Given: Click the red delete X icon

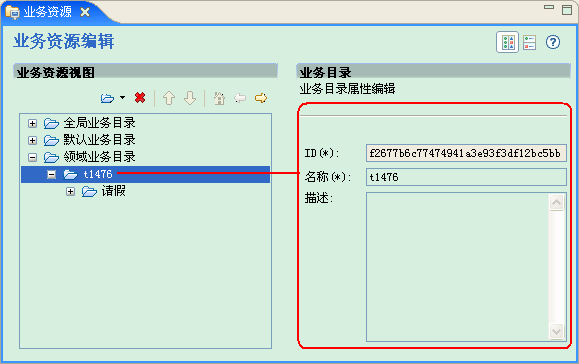Looking at the screenshot, I should (140, 98).
